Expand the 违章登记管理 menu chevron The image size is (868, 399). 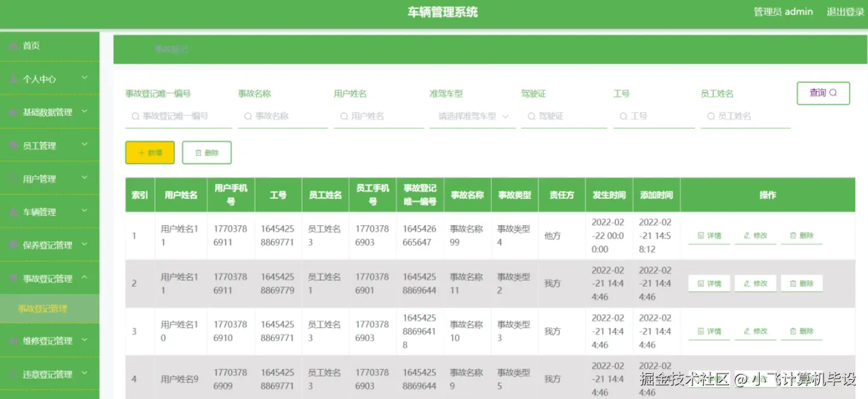85,373
